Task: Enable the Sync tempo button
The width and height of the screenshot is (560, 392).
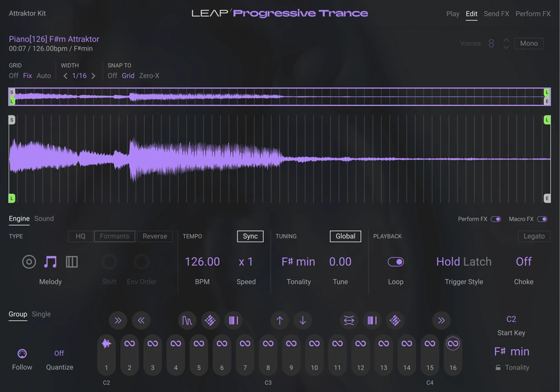Action: tap(250, 236)
